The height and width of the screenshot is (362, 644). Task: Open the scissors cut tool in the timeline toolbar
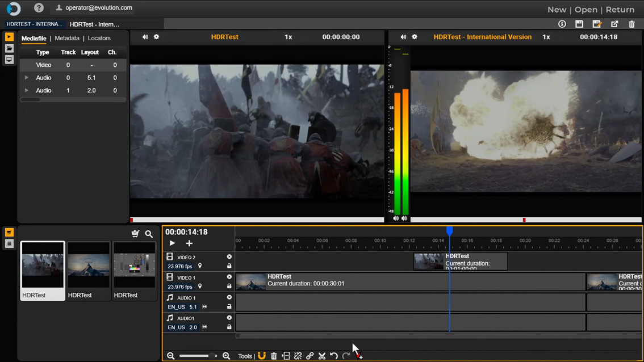coord(321,356)
